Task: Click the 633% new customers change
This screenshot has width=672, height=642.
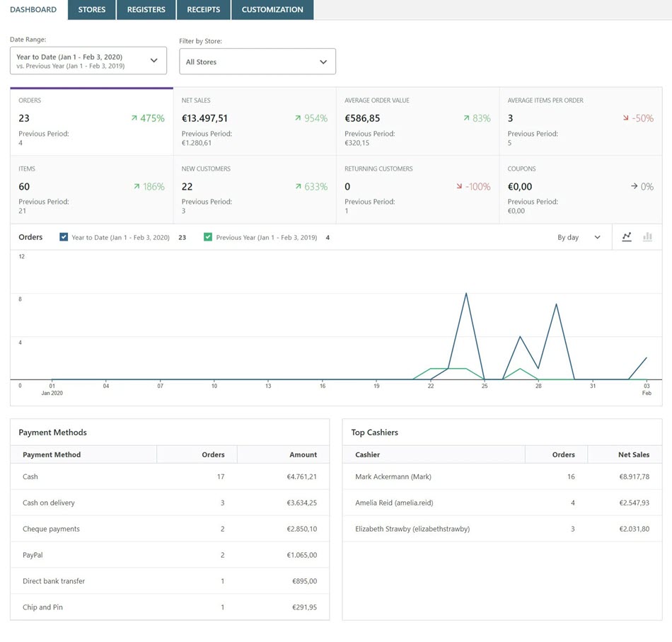Action: (x=316, y=187)
